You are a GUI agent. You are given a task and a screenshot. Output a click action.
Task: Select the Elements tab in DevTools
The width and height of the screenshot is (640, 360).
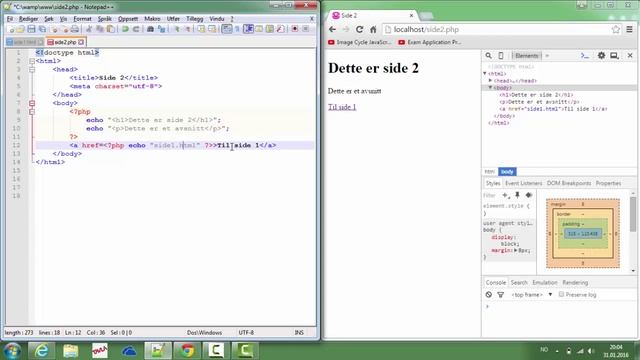527,56
